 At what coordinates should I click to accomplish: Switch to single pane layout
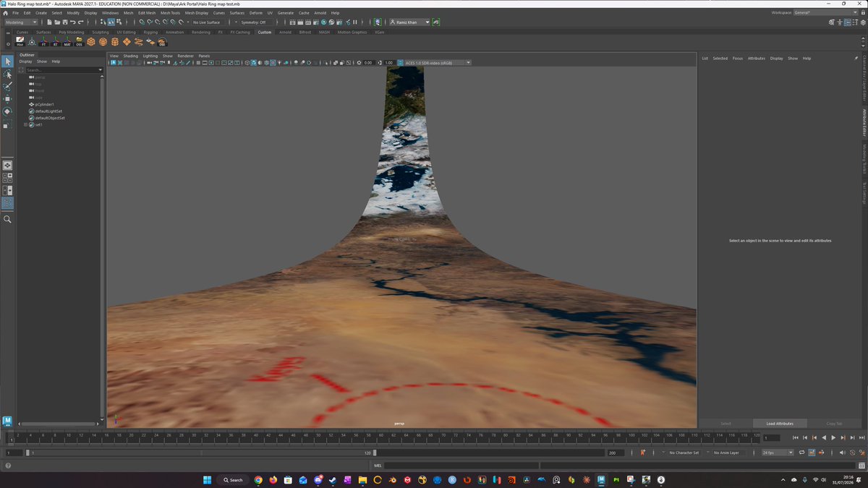point(7,165)
